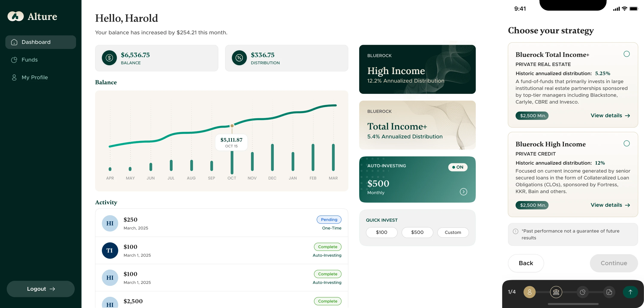Open the auto-investing arrow circle icon
This screenshot has height=308, width=644.
[x=463, y=192]
